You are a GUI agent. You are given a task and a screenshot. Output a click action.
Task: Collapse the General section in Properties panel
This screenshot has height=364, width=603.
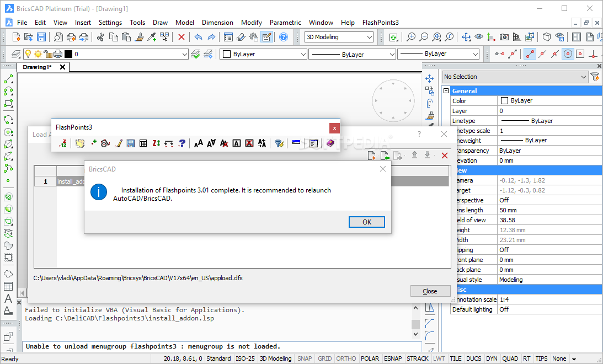coord(446,91)
